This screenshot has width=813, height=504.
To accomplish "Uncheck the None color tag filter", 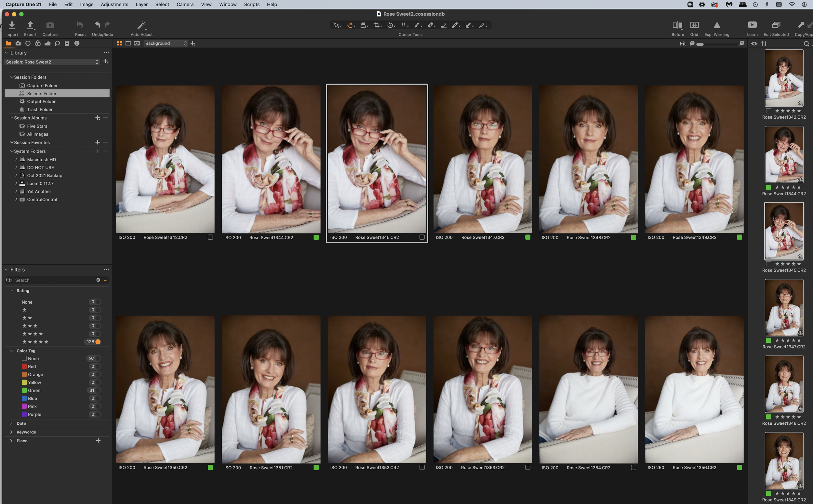I will tap(24, 358).
